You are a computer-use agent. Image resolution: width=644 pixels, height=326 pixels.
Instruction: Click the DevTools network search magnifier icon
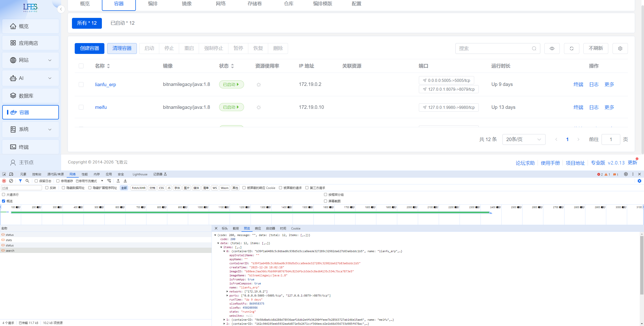[x=27, y=181]
